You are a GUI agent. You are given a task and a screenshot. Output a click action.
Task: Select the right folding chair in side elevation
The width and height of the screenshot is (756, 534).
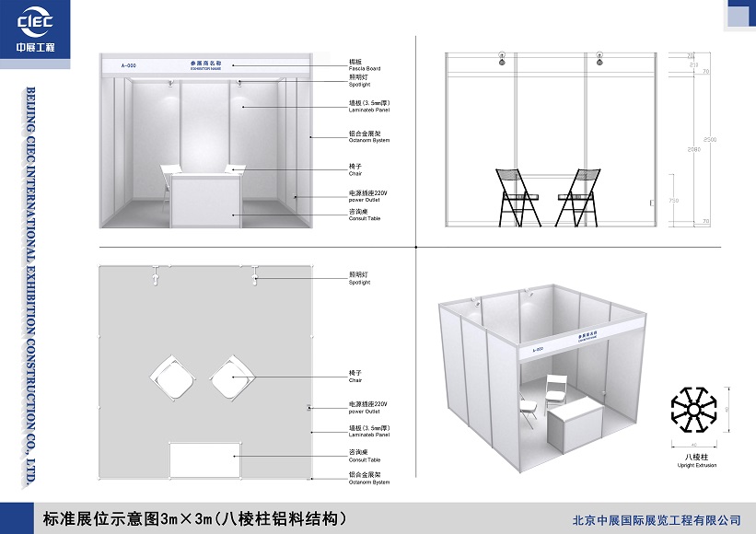point(577,197)
